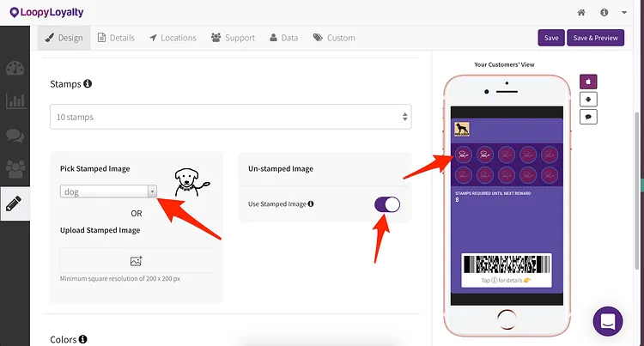This screenshot has width=644, height=346.
Task: Select the Android preview mode icon
Action: click(588, 100)
